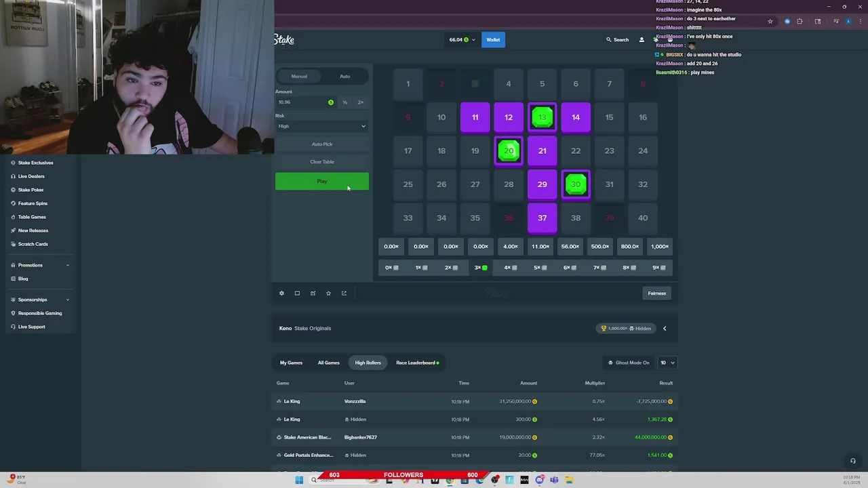Open the game settings gear icon
The image size is (868, 488).
(281, 293)
